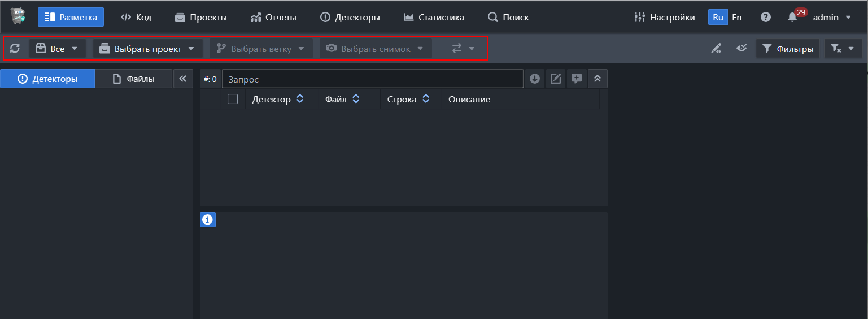Expand the admin user menu

coord(832,18)
